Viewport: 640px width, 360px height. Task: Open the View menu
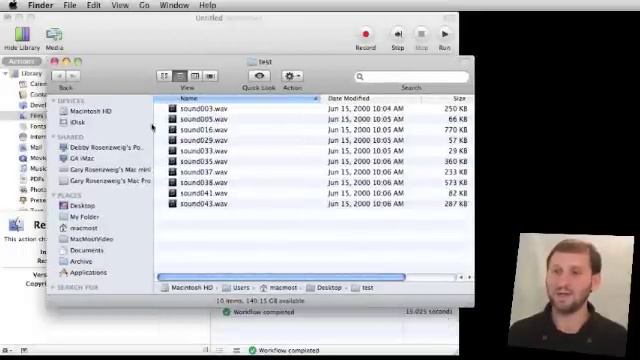120,5
